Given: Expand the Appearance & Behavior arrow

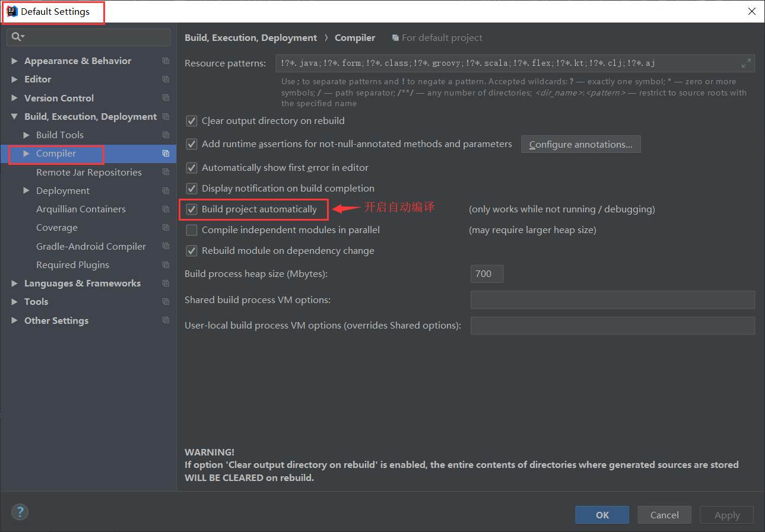Looking at the screenshot, I should (15, 61).
